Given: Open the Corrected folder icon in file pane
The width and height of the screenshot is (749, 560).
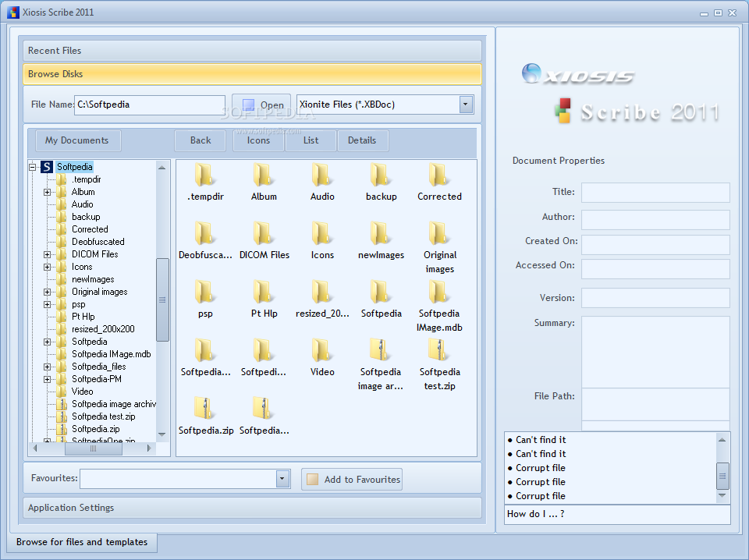Looking at the screenshot, I should point(439,175).
